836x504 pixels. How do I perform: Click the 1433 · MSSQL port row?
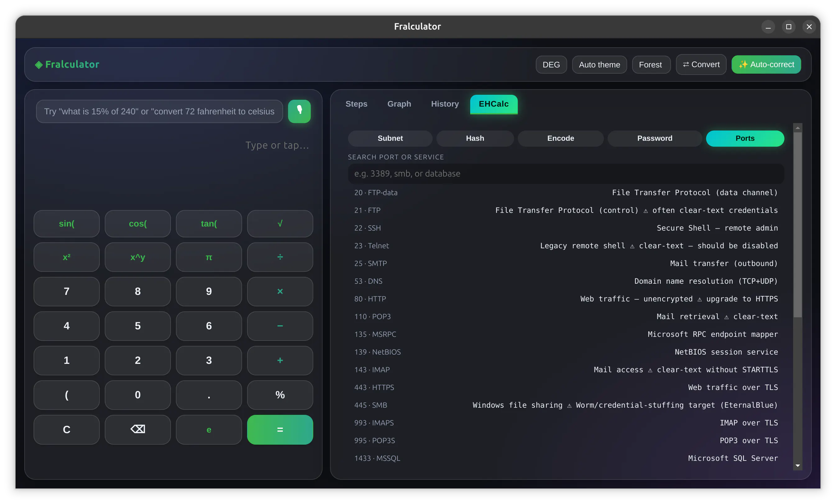566,458
